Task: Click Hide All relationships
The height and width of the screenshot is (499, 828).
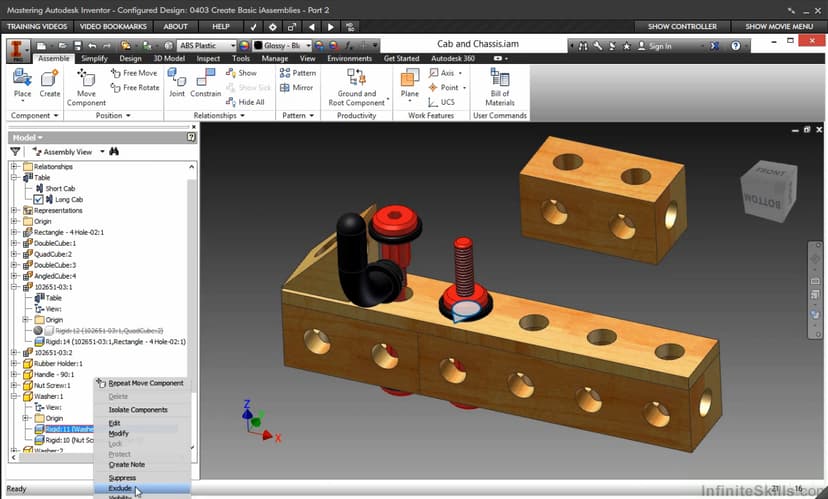Action: click(x=245, y=102)
